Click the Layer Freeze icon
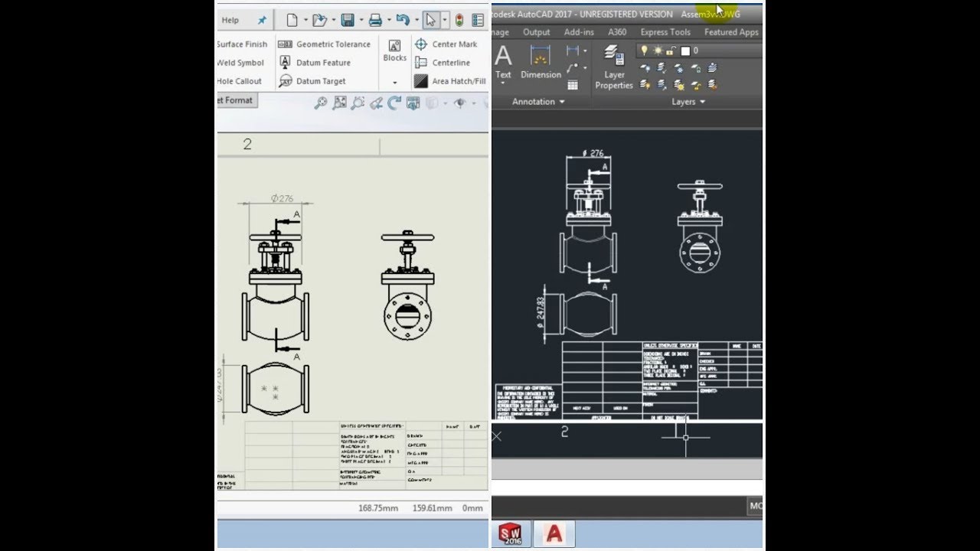 pyautogui.click(x=678, y=68)
